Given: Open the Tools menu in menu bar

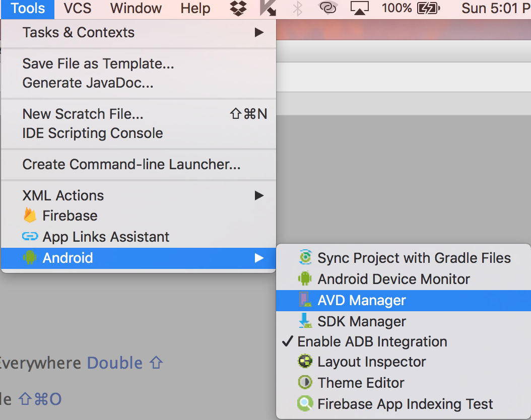Looking at the screenshot, I should 28,8.
